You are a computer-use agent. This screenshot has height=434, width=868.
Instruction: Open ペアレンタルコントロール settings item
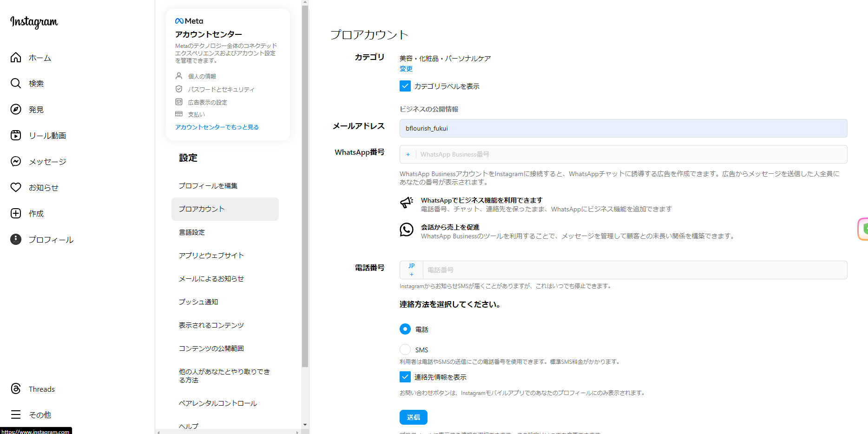[225, 403]
